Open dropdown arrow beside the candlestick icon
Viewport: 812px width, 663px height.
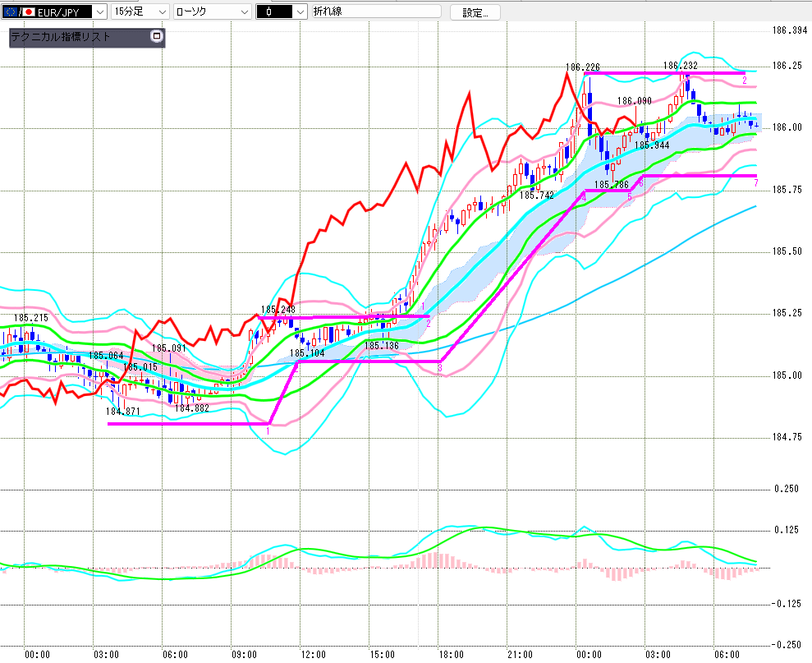click(299, 12)
